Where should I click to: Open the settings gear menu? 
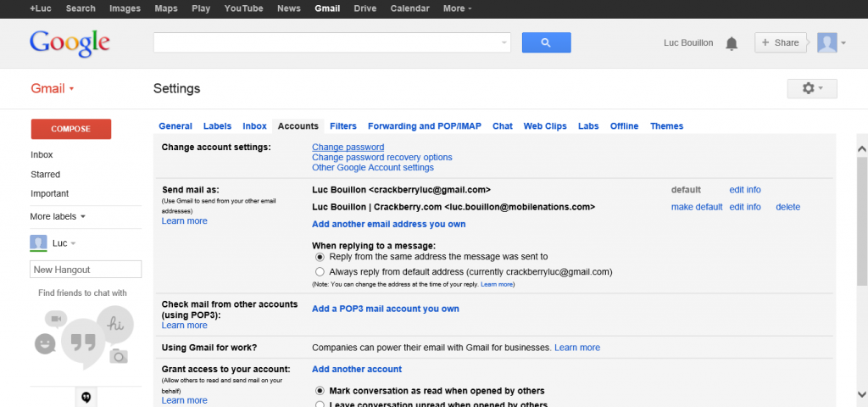click(x=812, y=88)
